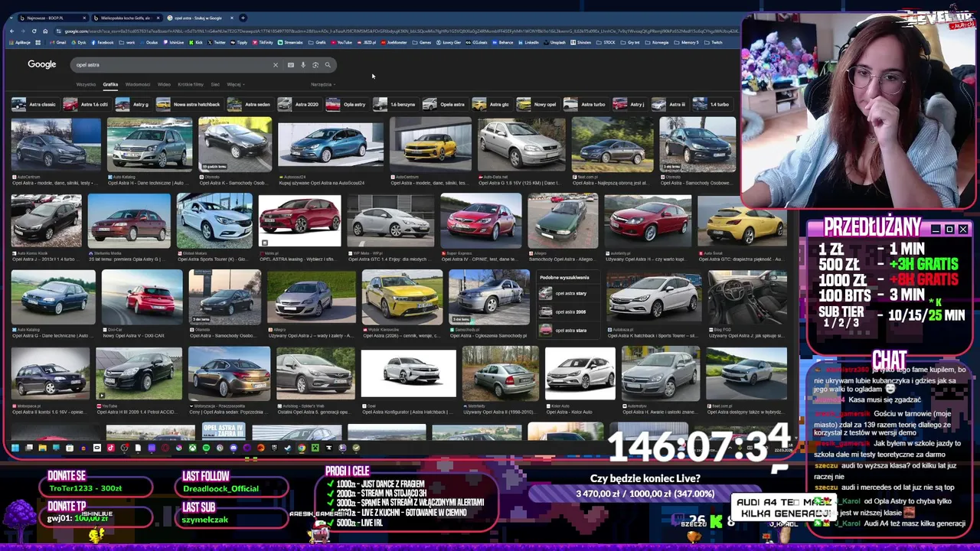Select the Wszystko search tab
980x551 pixels.
(86, 84)
